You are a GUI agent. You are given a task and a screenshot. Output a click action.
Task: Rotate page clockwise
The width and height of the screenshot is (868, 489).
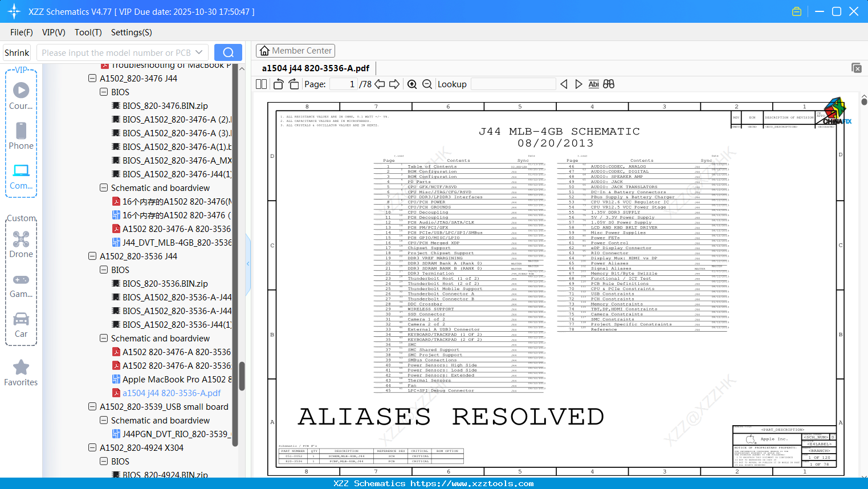pyautogui.click(x=294, y=84)
